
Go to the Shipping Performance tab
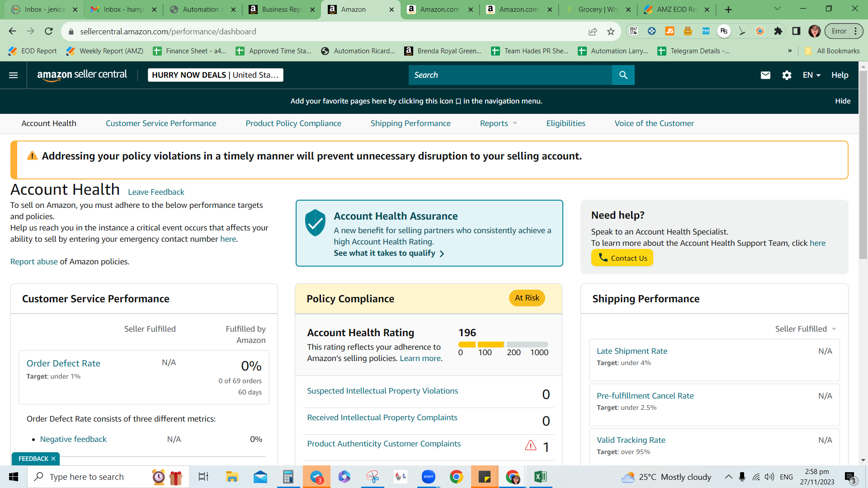tap(410, 123)
